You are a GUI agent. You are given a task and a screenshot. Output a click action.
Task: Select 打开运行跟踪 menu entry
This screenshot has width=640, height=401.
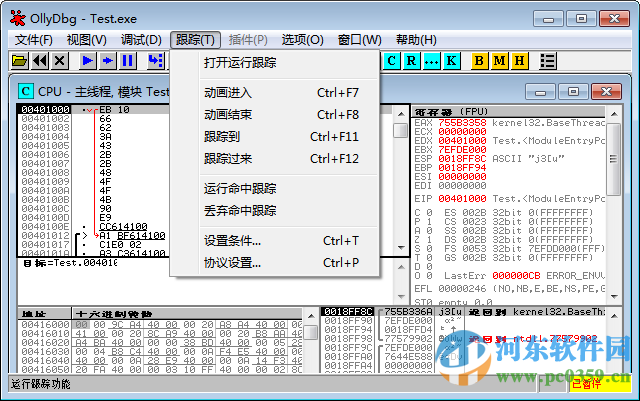pyautogui.click(x=275, y=63)
